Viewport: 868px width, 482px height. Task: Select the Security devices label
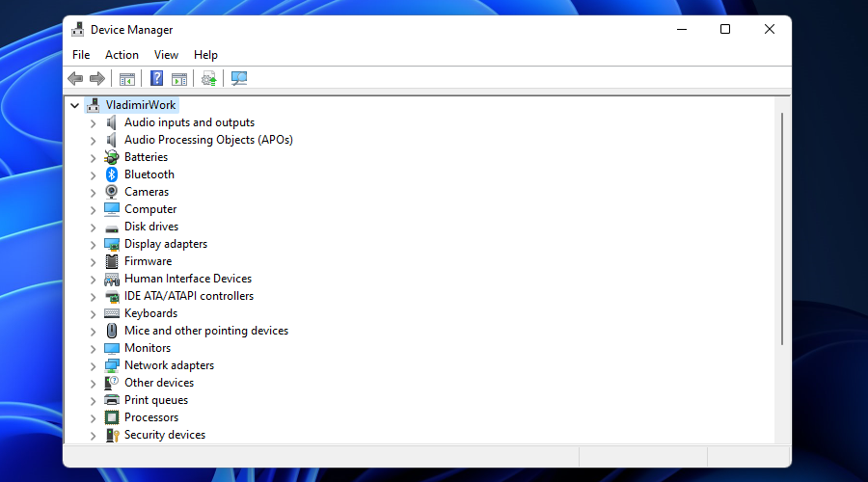(x=164, y=435)
